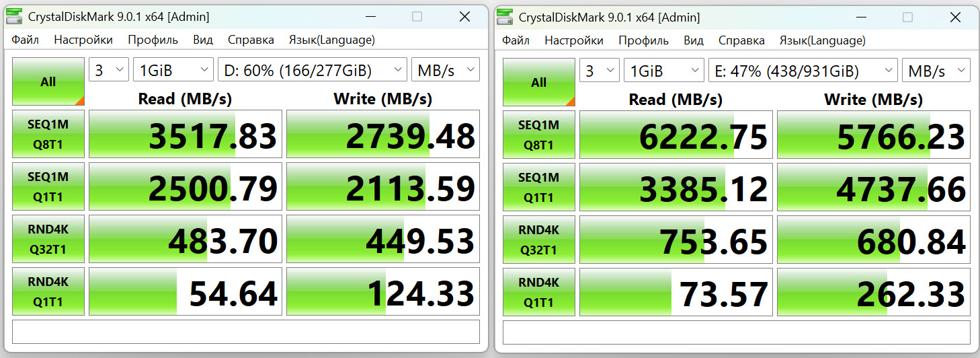
Task: Open Профиль menu in left window
Action: [x=153, y=40]
